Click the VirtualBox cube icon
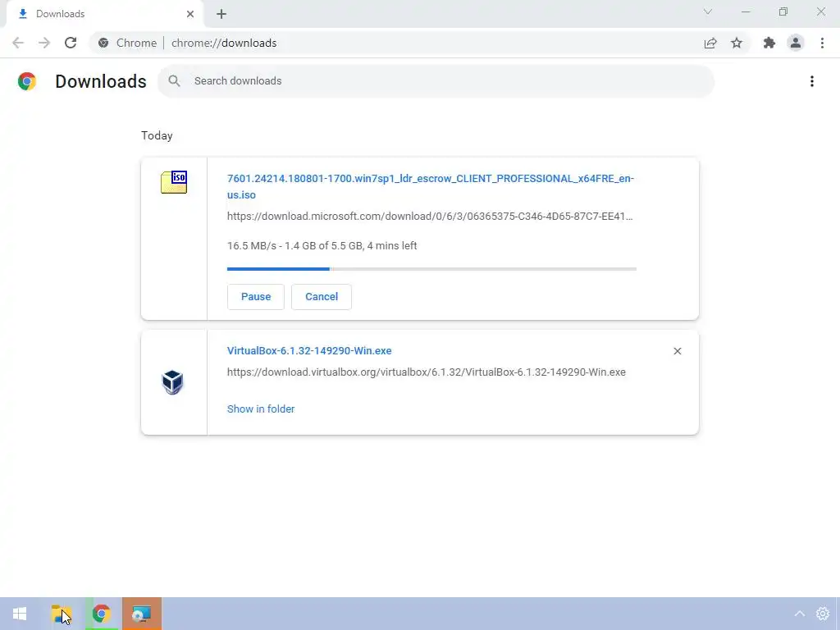 (x=172, y=382)
